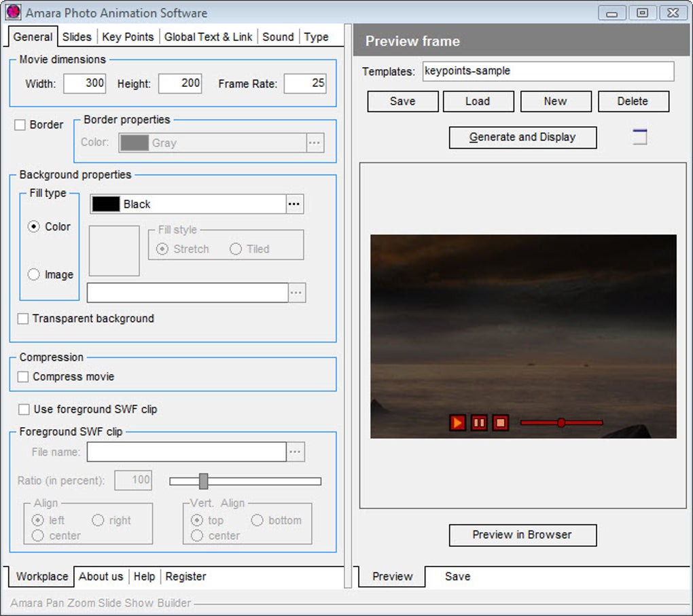Click Preview in Browser button
Image resolution: width=693 pixels, height=616 pixels.
523,535
